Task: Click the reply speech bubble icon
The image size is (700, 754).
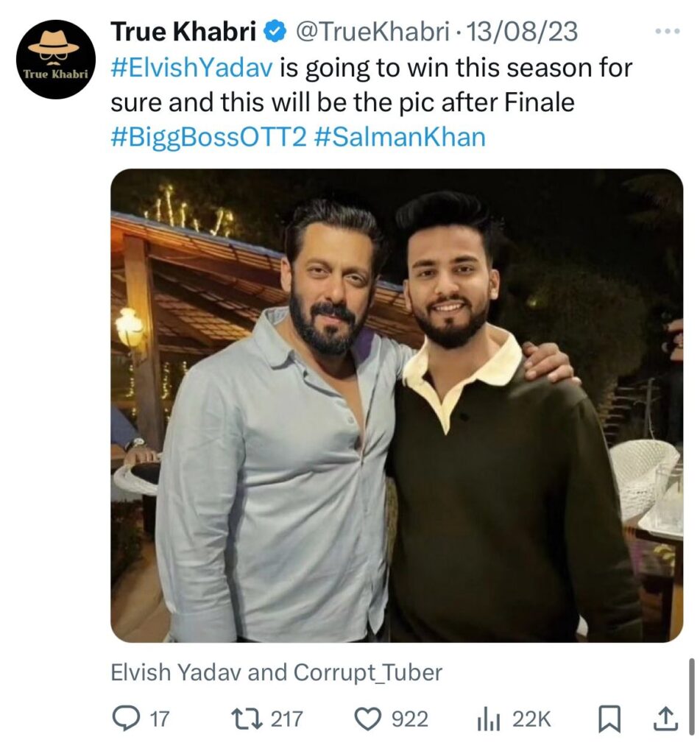Action: pos(125,719)
